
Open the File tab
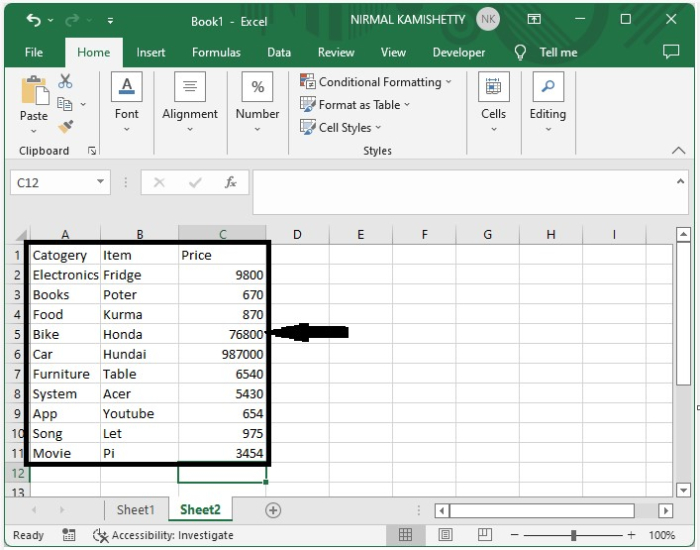click(34, 52)
